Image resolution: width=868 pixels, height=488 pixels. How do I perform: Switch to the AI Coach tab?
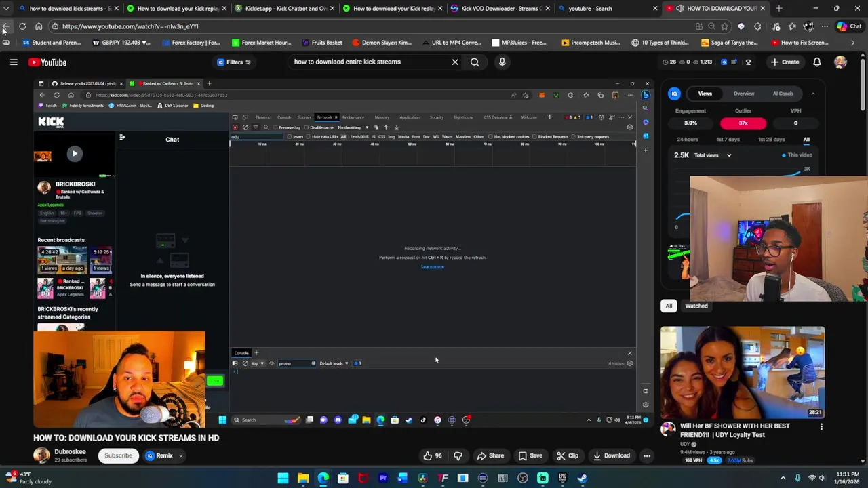[783, 94]
